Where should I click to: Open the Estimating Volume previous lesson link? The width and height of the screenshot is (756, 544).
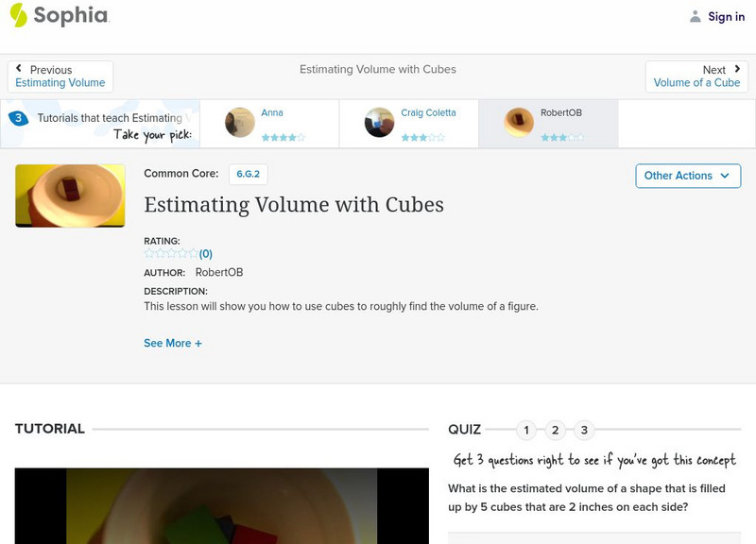[x=60, y=83]
